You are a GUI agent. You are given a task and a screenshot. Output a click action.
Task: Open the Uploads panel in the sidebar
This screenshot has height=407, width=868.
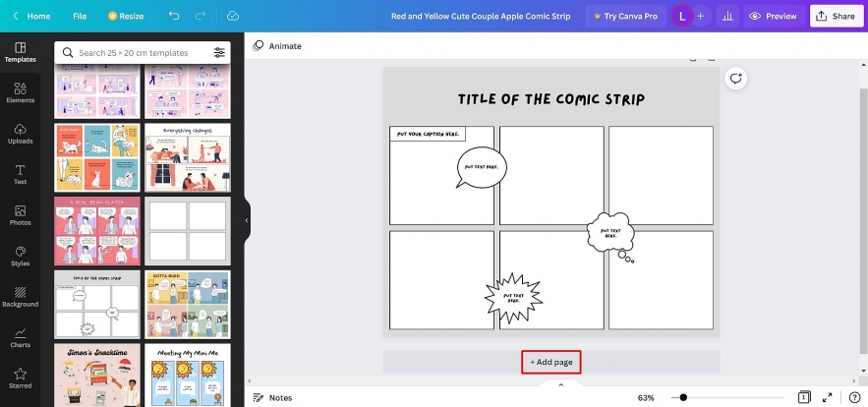(20, 133)
